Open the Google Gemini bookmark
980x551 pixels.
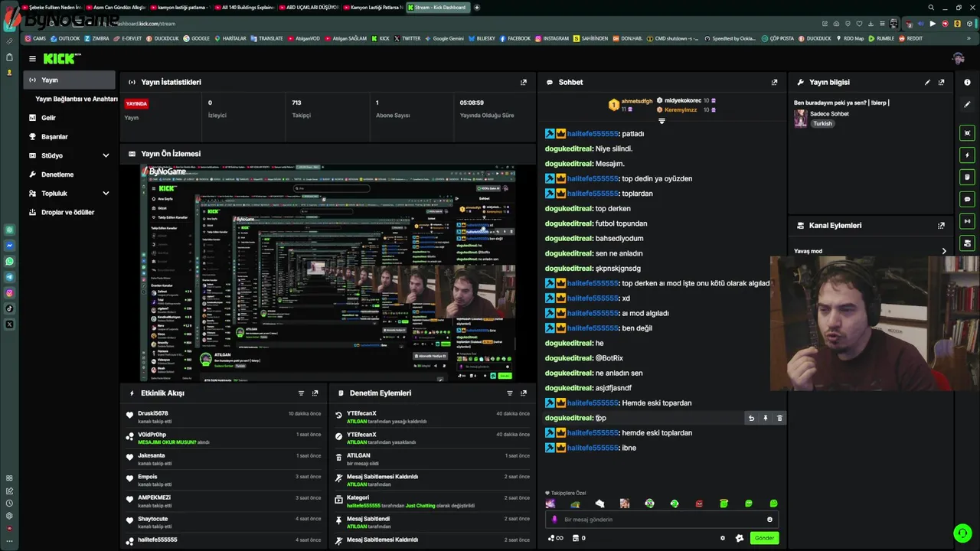click(444, 38)
